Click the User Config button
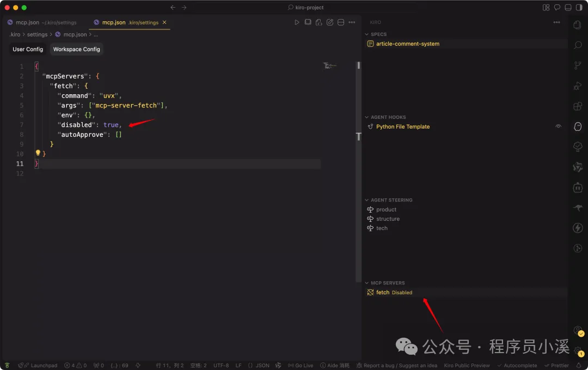 pos(28,49)
